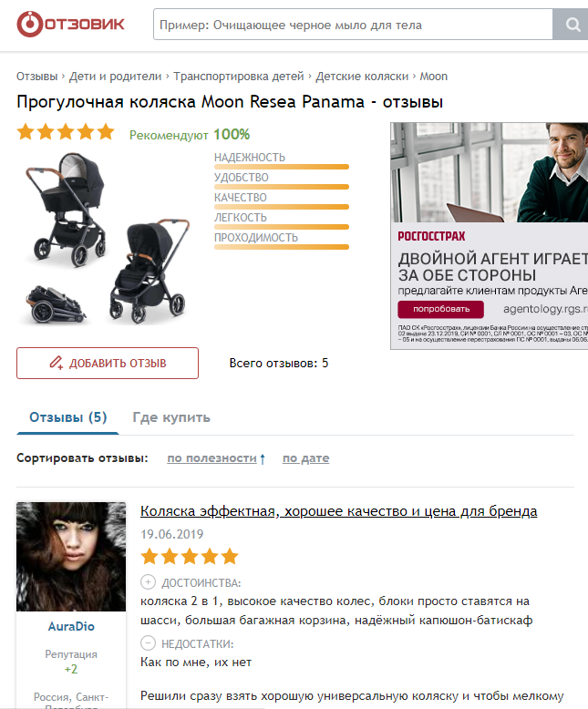This screenshot has height=709, width=588.
Task: Click the review's five-star rating
Action: point(190,557)
